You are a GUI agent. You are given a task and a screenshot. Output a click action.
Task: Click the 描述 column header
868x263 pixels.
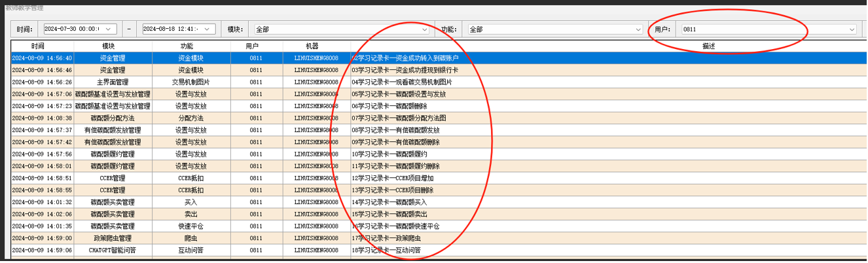pos(708,46)
